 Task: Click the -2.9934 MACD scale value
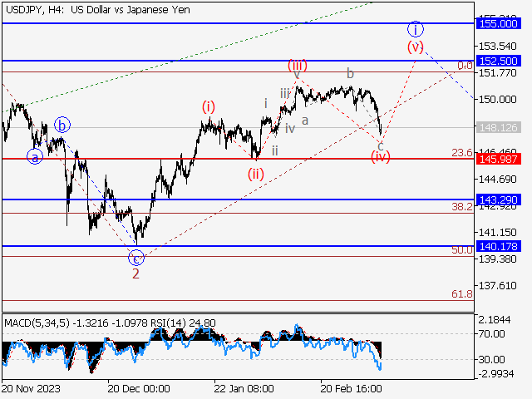[496, 374]
